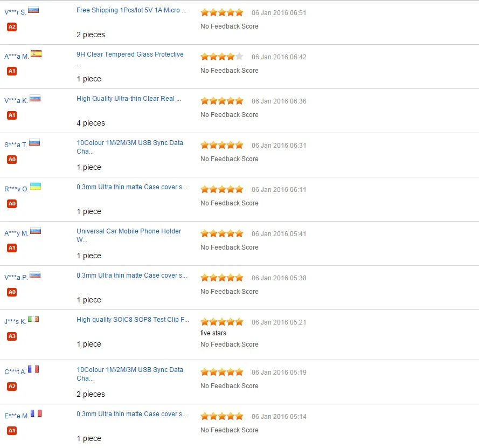Image resolution: width=479 pixels, height=448 pixels.
Task: Click the Ukrainian flag next to R***v O.
Action: coord(36,187)
